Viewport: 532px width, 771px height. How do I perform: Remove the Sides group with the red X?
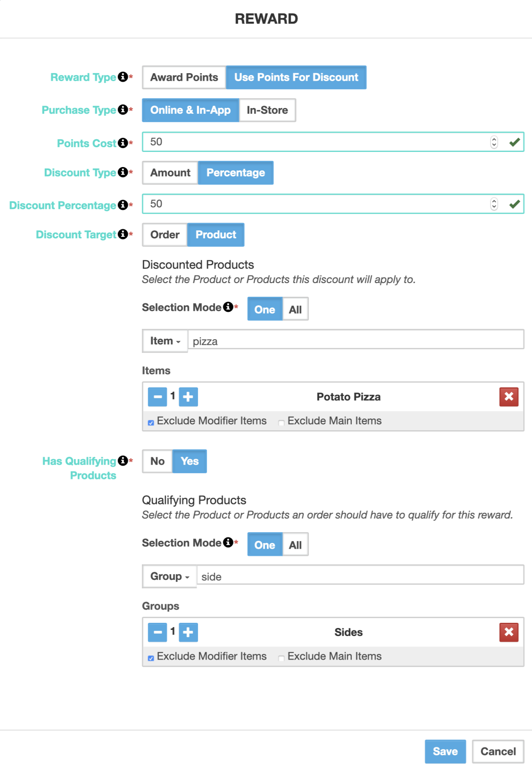509,632
